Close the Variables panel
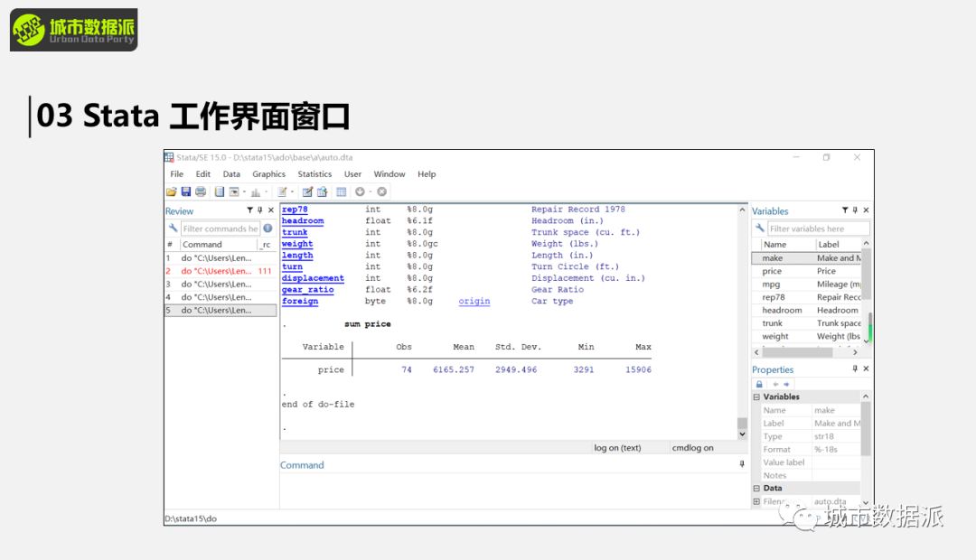 (866, 210)
